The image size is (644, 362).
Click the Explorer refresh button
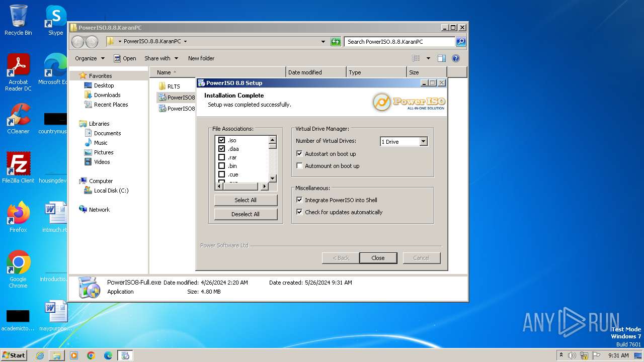click(336, 42)
